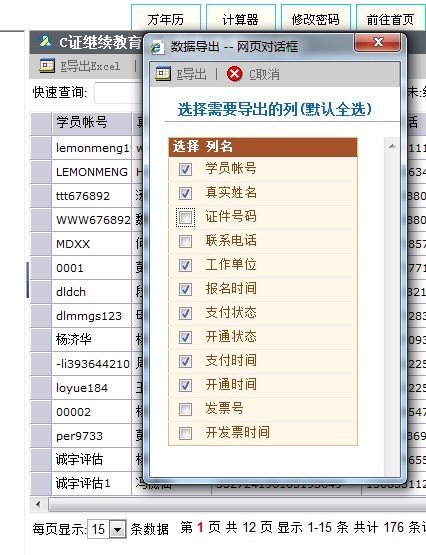Uncheck the 支付状态 column checkbox
The width and height of the screenshot is (426, 555).
pyautogui.click(x=185, y=313)
